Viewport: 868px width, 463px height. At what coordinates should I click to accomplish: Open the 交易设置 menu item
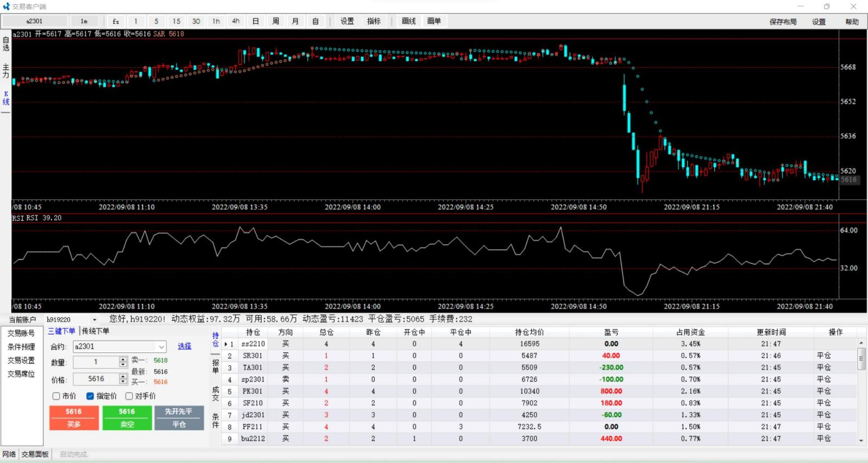tap(21, 360)
